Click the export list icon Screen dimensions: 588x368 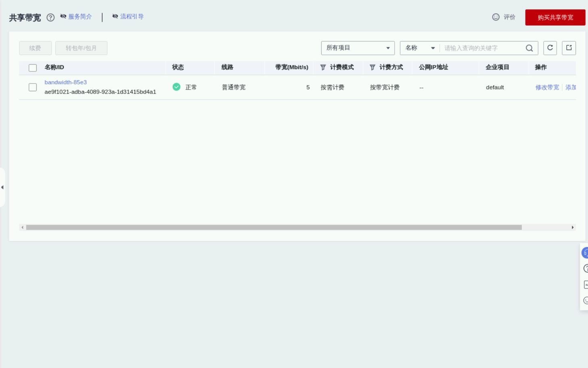point(569,48)
